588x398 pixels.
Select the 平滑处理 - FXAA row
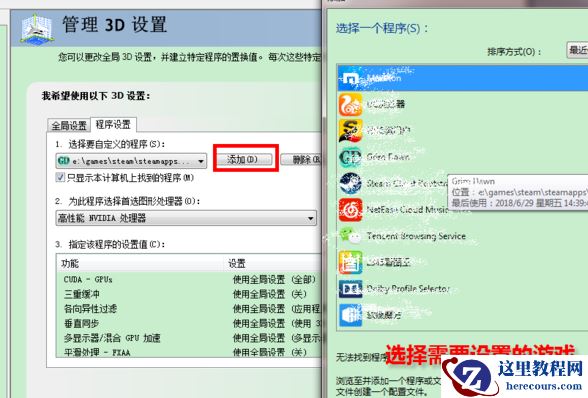pos(190,351)
